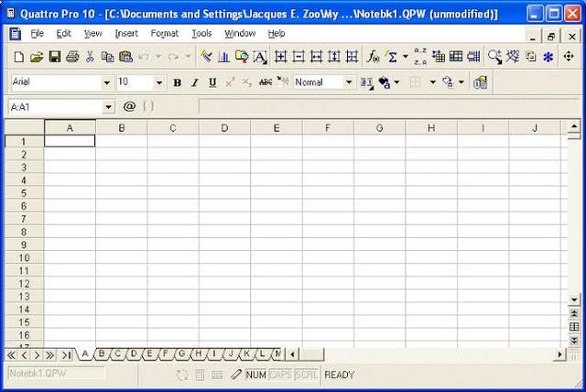Click the horizontal scrollbar right arrow
Viewport: 586px width, 392px height.
pyautogui.click(x=559, y=354)
